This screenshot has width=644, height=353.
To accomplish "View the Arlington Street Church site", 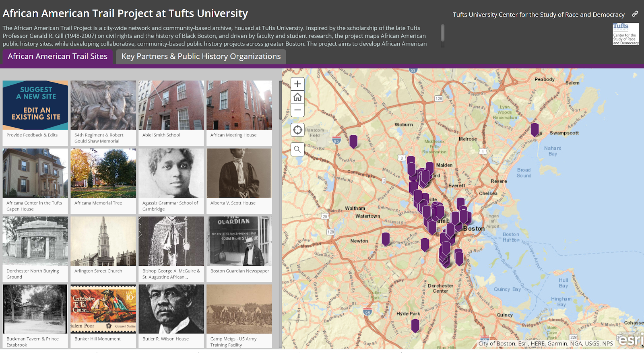I will [x=103, y=249].
